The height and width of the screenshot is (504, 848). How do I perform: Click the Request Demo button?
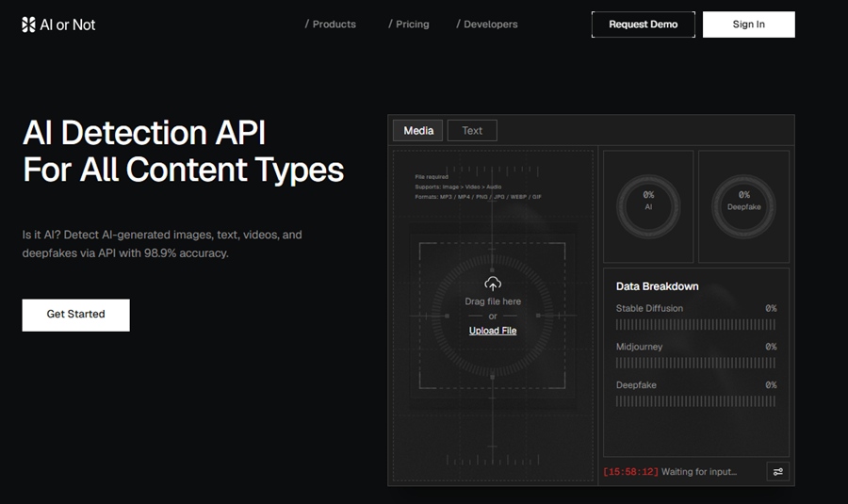tap(643, 24)
